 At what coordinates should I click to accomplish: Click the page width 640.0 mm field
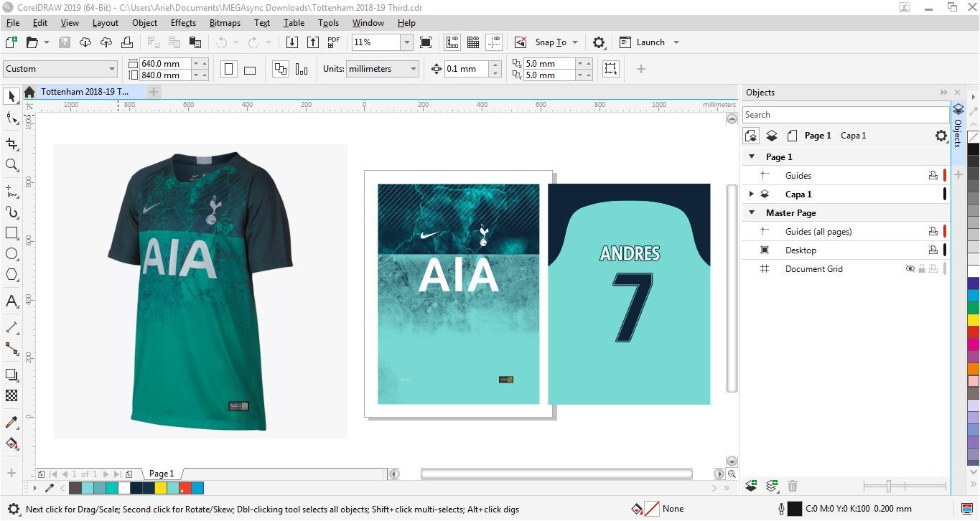point(165,63)
